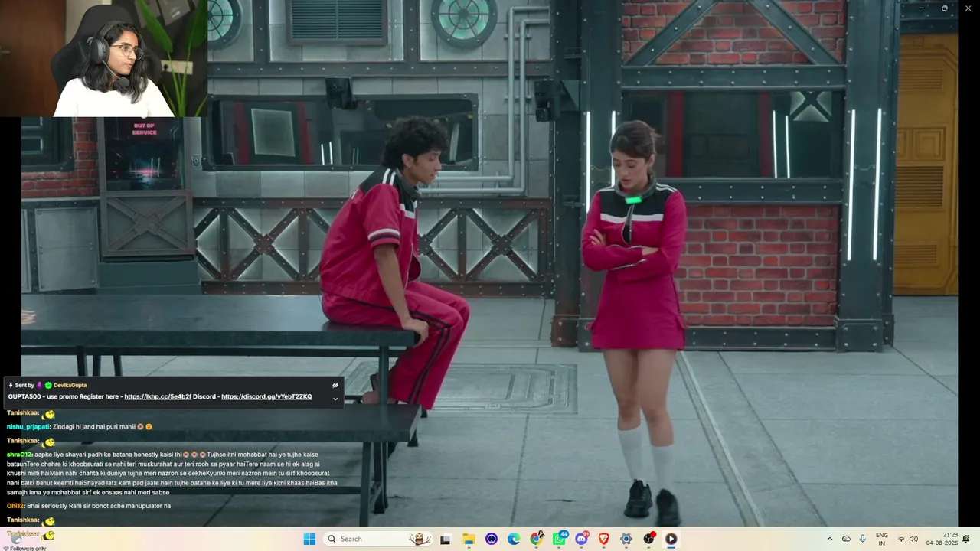Click the nishu_prjapati chat username
Image resolution: width=980 pixels, height=551 pixels.
tap(28, 426)
